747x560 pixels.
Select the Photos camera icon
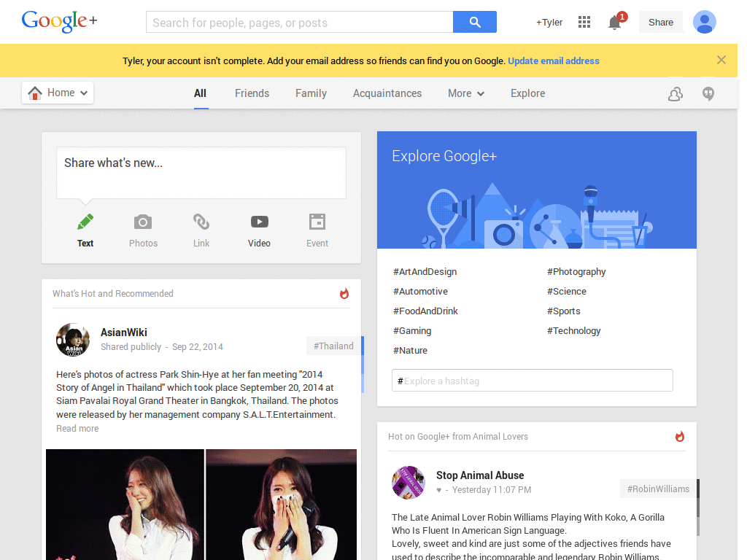tap(143, 222)
